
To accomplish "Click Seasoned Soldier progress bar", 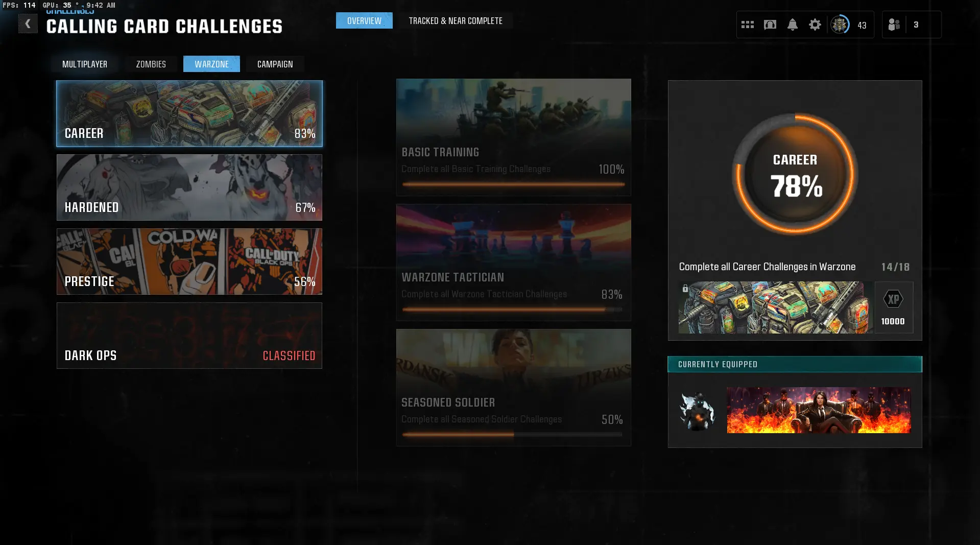I will click(x=512, y=435).
